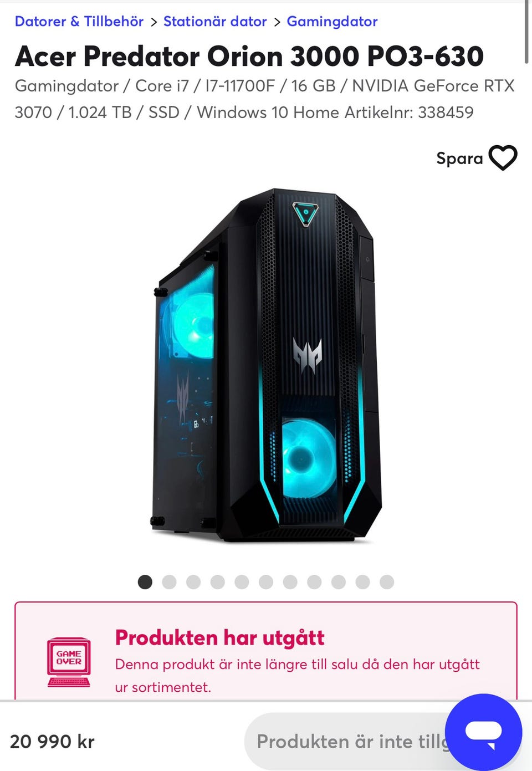Open the Datorer & Tillbehör breadcrumb link
Viewport: 532px width, 771px height.
pos(79,22)
